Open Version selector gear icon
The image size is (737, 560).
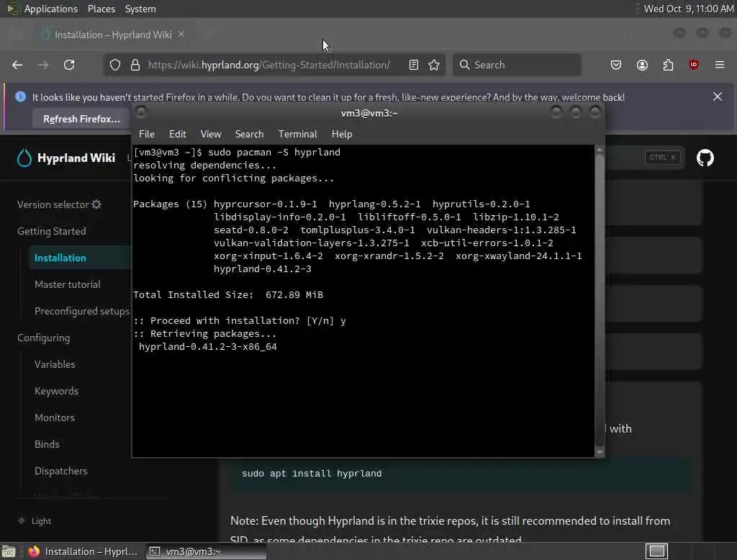click(96, 204)
